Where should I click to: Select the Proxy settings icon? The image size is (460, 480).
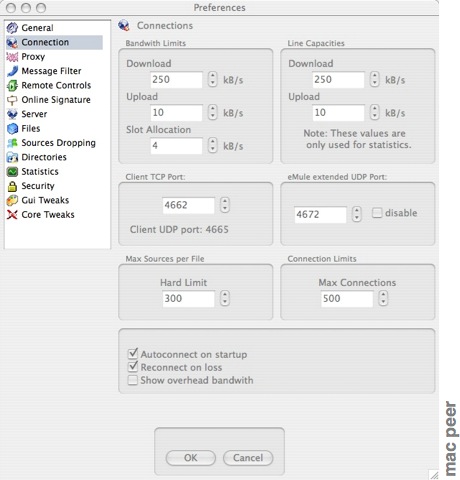tap(12, 57)
